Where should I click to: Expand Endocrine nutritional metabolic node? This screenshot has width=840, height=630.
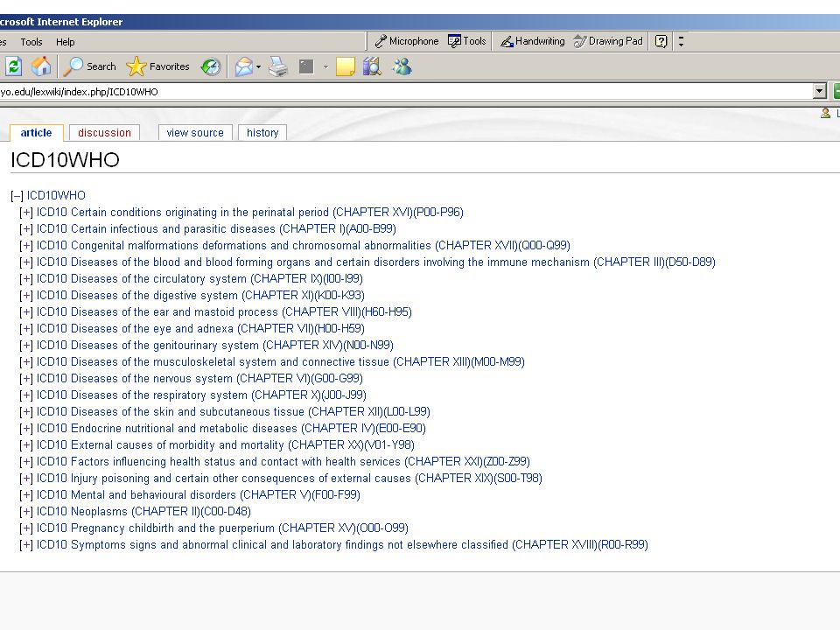tap(26, 429)
